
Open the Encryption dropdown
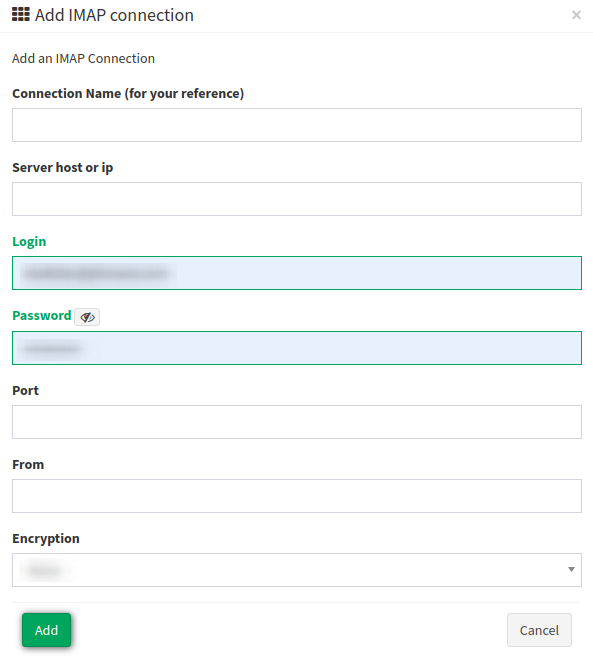(297, 570)
